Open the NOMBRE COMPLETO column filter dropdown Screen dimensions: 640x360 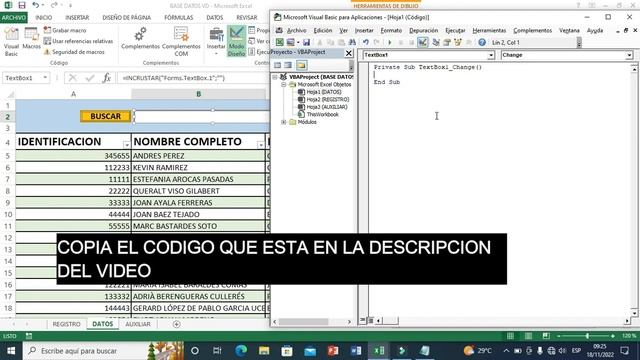pos(260,144)
